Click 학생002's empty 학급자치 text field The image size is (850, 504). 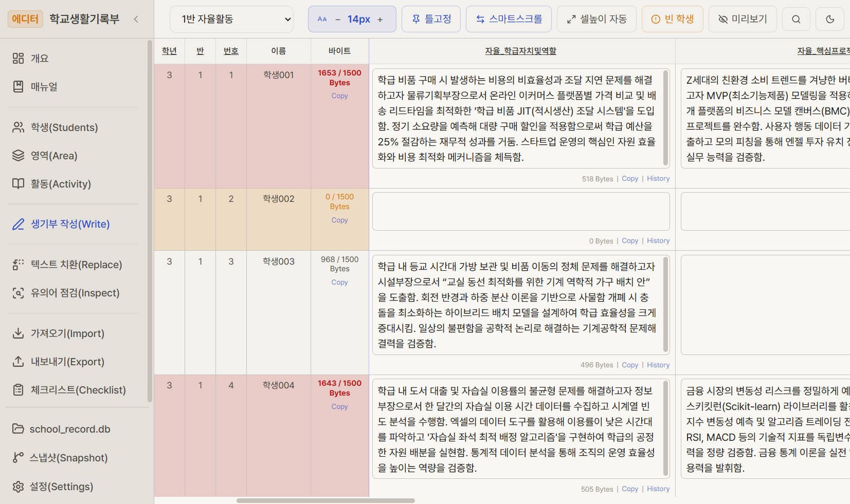[x=521, y=211]
